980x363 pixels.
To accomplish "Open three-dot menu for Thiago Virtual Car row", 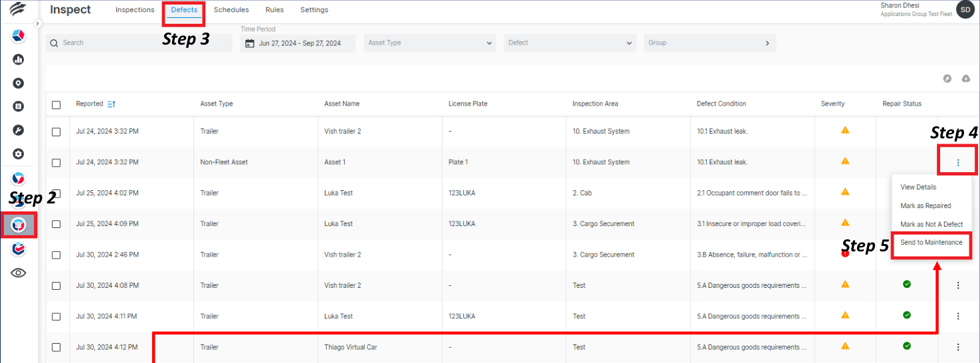I will 958,347.
